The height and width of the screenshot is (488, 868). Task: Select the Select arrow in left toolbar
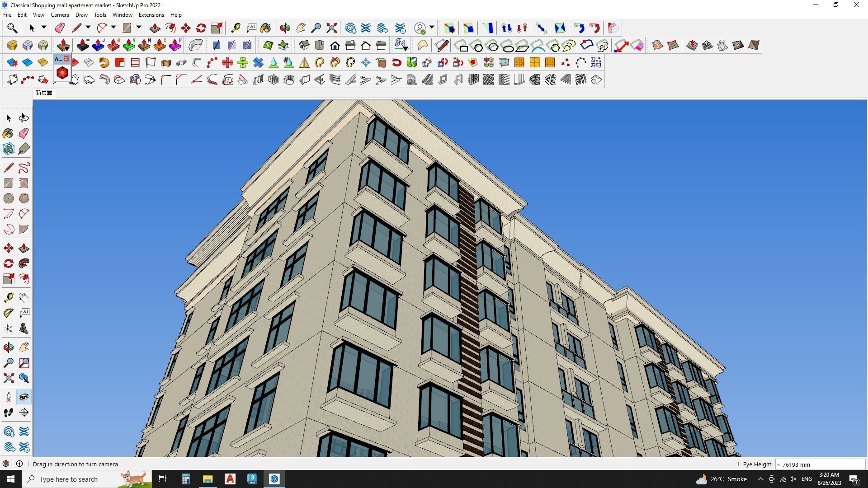[9, 118]
